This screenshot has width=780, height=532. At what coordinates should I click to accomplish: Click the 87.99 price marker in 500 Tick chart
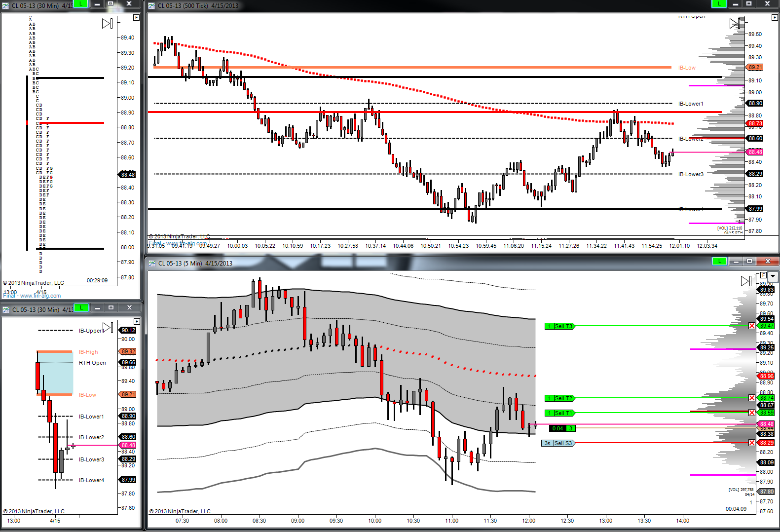[x=755, y=209]
